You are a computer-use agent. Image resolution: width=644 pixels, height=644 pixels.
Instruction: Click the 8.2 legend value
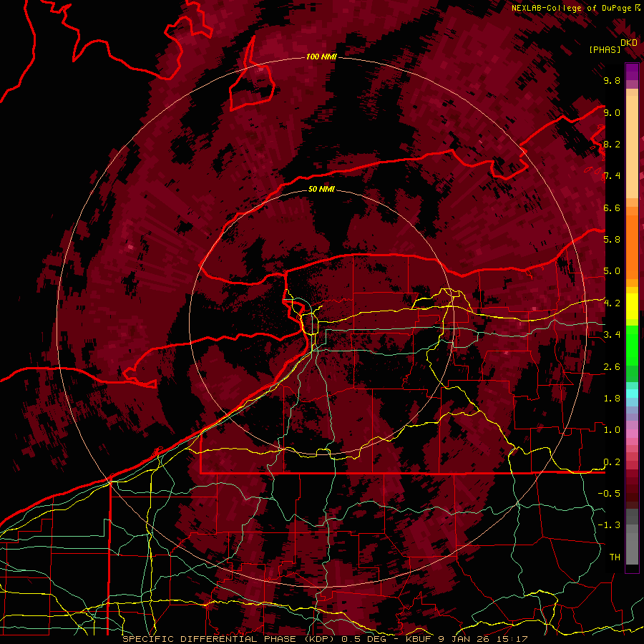[x=612, y=144]
